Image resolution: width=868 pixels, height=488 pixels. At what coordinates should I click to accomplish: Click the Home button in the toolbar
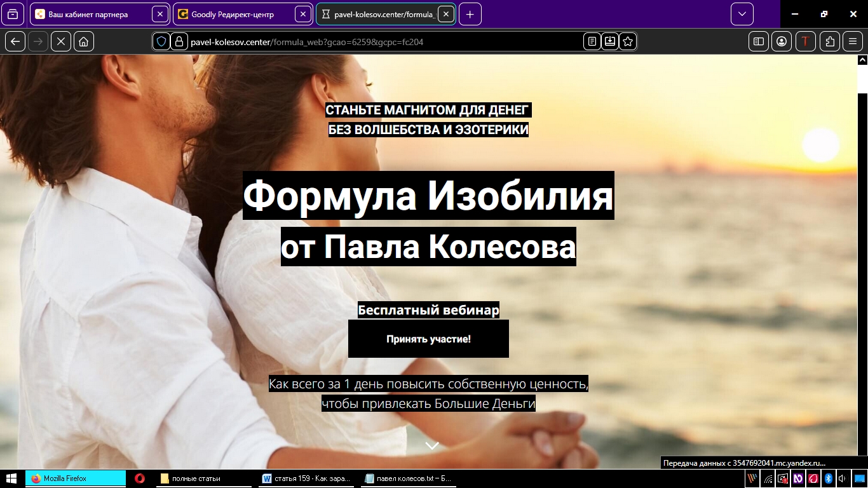point(85,41)
